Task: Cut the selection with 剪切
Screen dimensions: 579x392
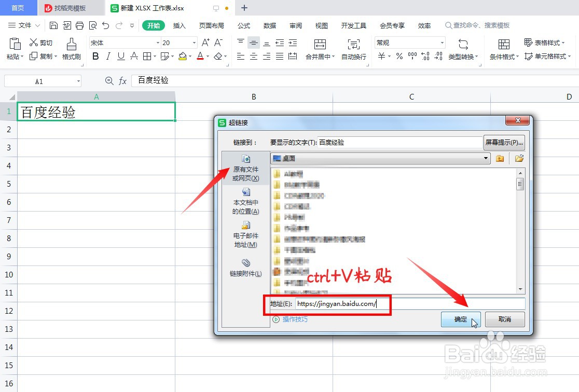Action: point(40,43)
